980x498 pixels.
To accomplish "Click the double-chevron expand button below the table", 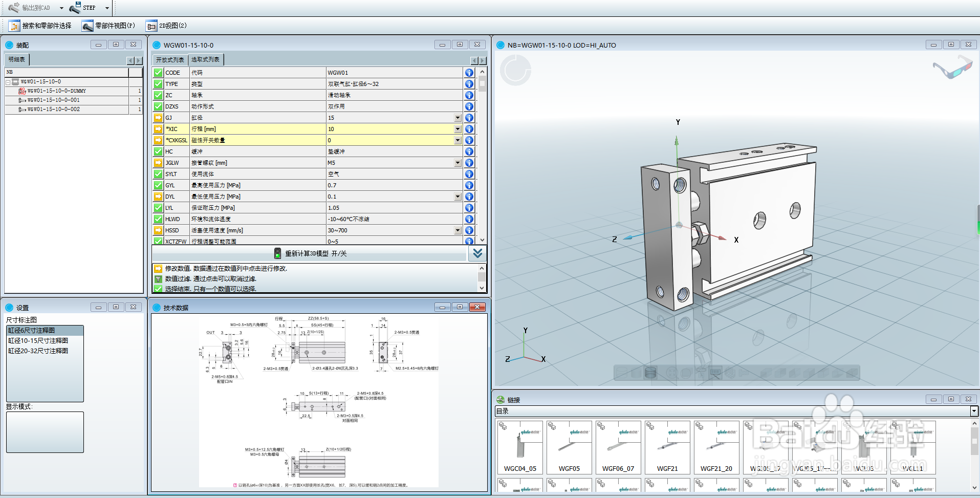I will coord(477,253).
